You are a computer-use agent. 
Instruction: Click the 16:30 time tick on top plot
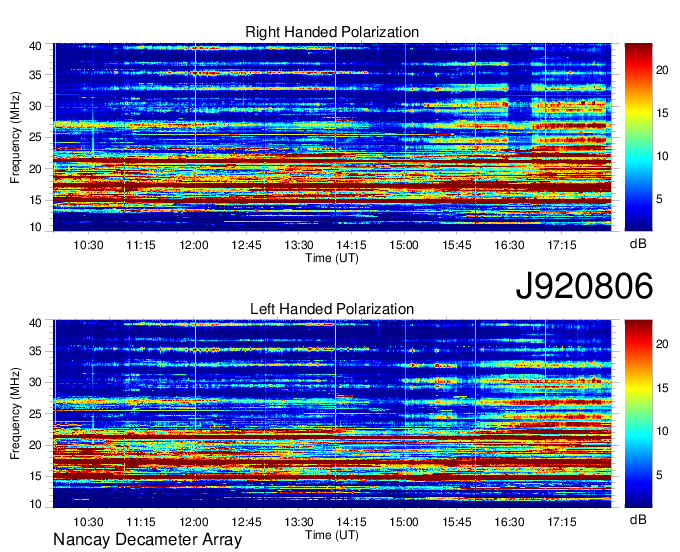[509, 245]
